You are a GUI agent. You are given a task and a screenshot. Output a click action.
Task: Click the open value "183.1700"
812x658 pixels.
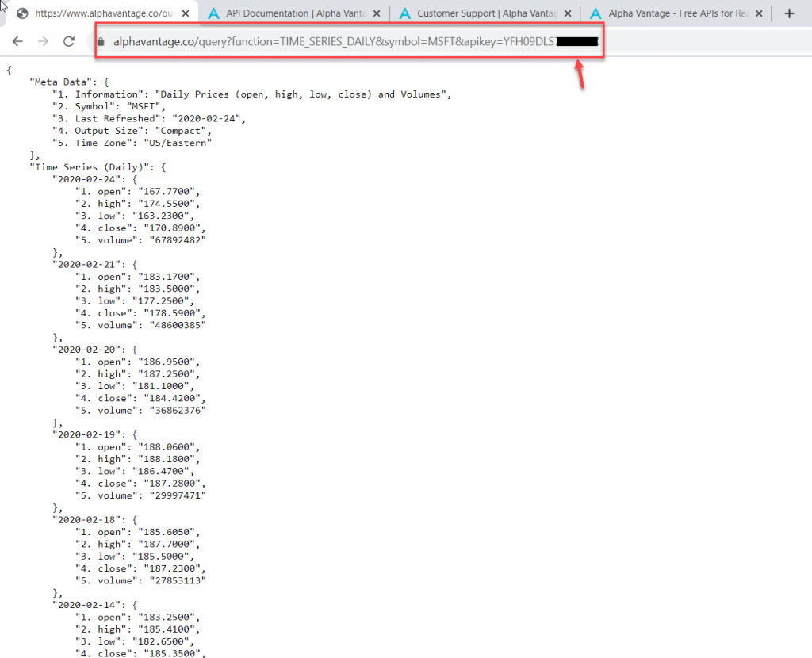click(x=167, y=277)
